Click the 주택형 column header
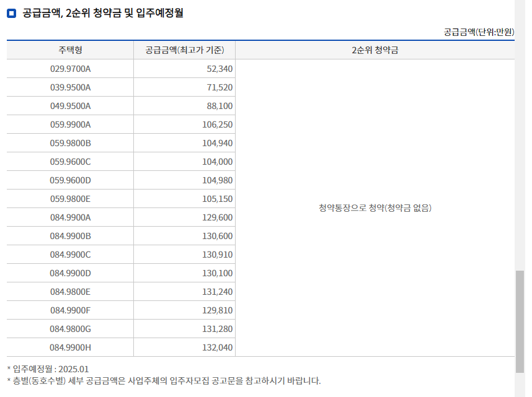532x397 pixels. tap(70, 50)
